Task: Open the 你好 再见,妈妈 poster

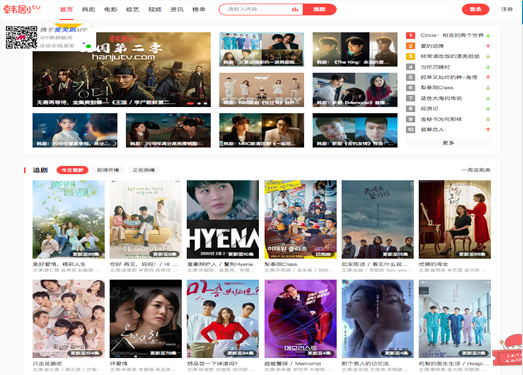Action: pos(146,220)
